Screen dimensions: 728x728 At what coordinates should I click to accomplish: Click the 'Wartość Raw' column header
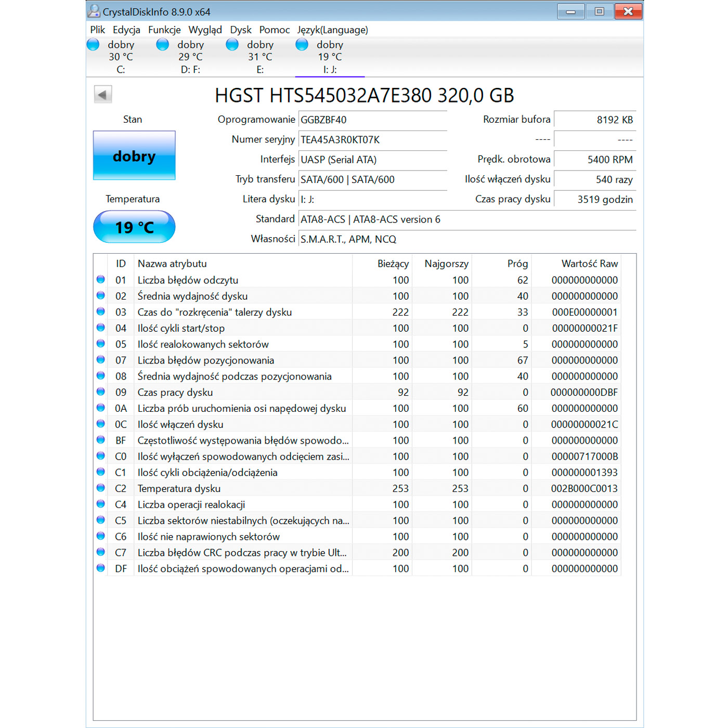click(x=576, y=264)
